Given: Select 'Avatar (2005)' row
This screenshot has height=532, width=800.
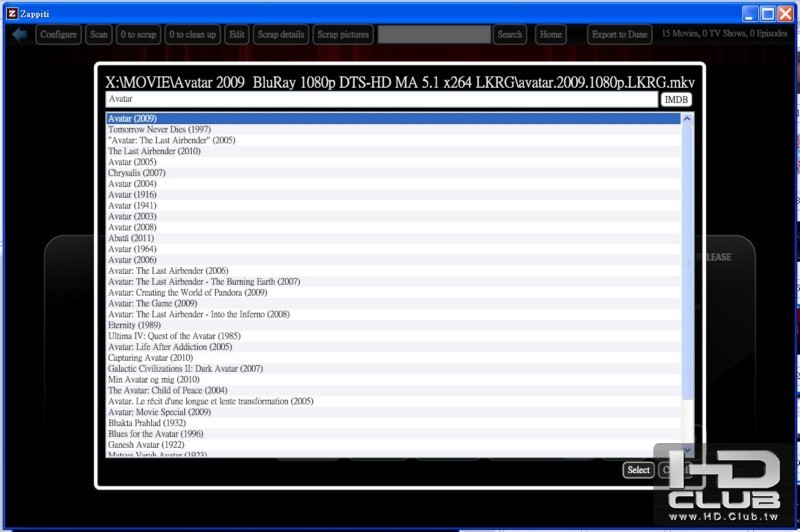Looking at the screenshot, I should (393, 162).
